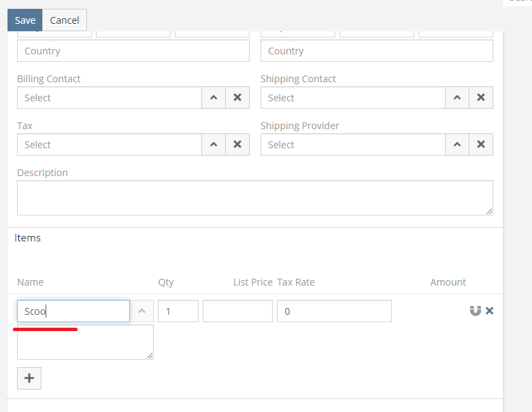The image size is (532, 412).
Task: Clear the Shipping Contact field with X
Action: (x=481, y=97)
